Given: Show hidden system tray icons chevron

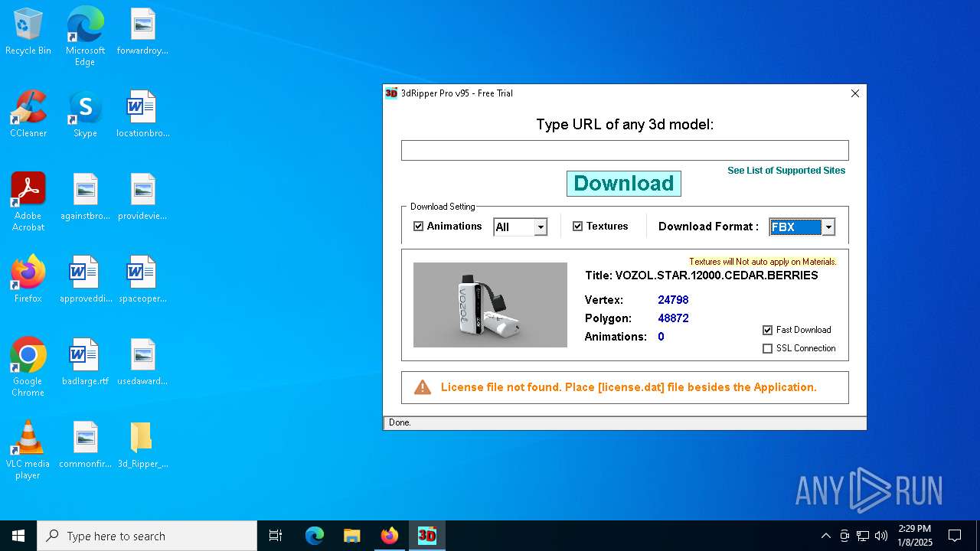Looking at the screenshot, I should (825, 536).
